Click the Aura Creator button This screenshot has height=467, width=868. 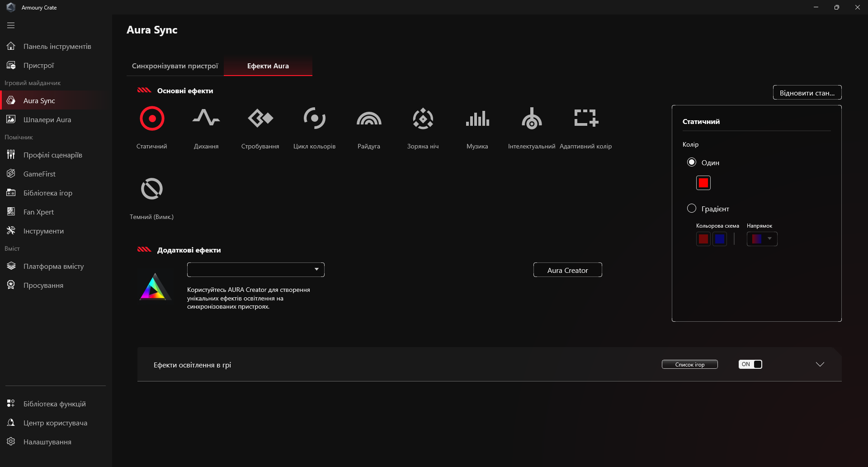coord(568,270)
